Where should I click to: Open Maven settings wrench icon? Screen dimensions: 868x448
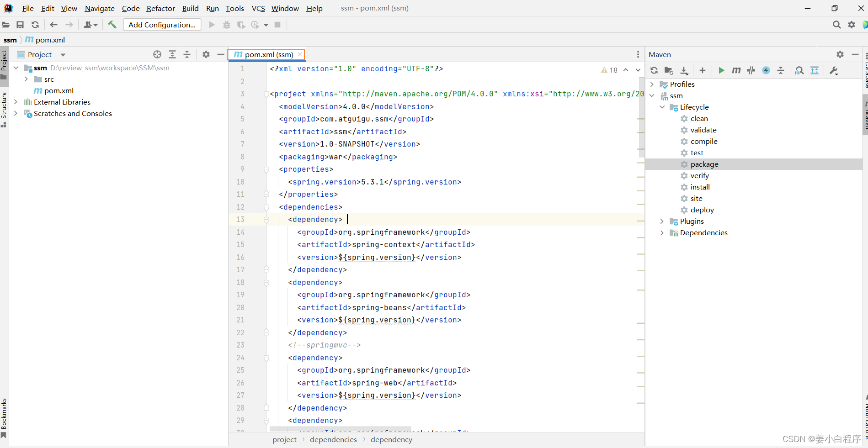point(834,70)
